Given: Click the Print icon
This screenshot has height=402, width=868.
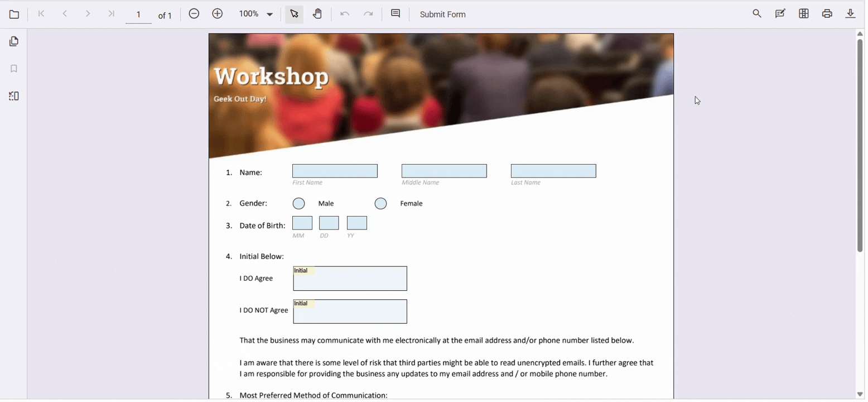Looking at the screenshot, I should pos(827,13).
